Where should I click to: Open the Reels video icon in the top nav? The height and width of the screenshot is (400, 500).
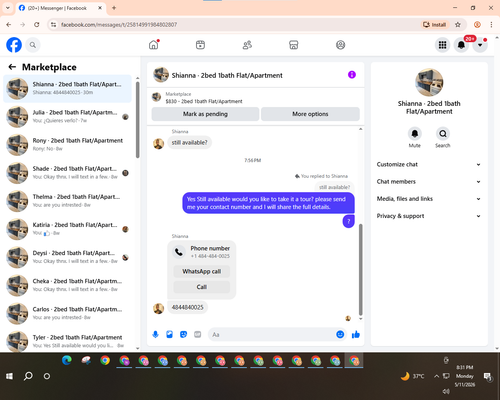[x=200, y=45]
